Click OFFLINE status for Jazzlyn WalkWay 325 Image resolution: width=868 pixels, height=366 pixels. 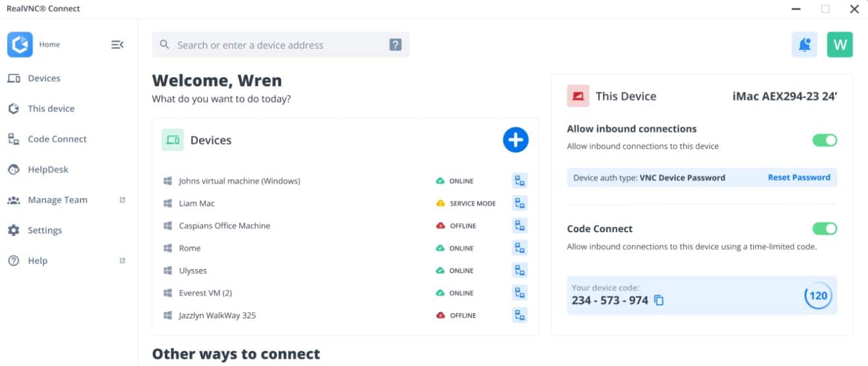463,316
